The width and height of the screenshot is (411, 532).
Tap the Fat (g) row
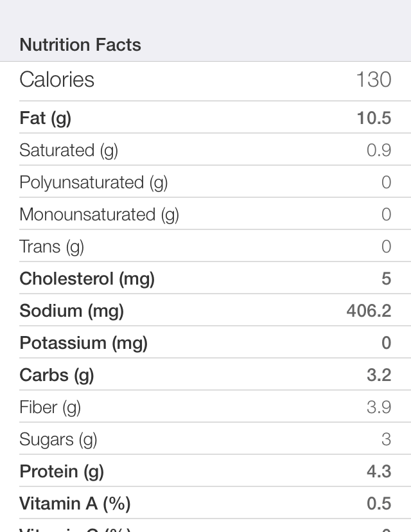pos(205,117)
